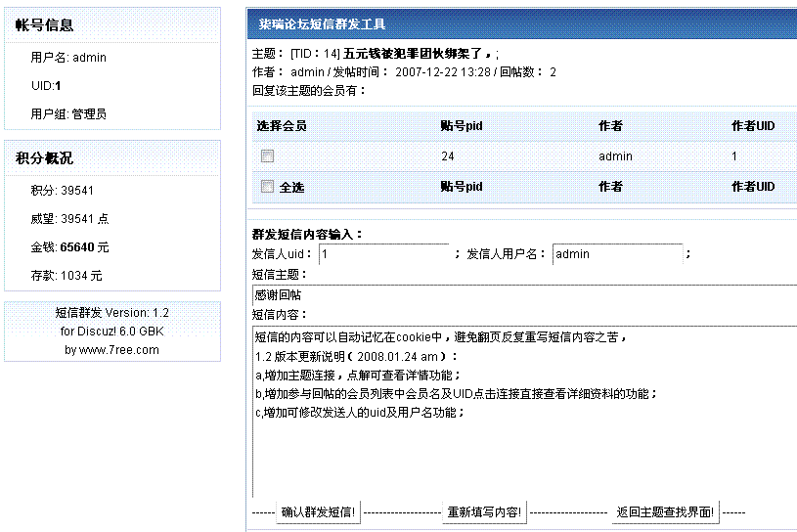The height and width of the screenshot is (532, 797).
Task: Focus the 短信主题 field containing 感谢回帖
Action: pyautogui.click(x=524, y=294)
